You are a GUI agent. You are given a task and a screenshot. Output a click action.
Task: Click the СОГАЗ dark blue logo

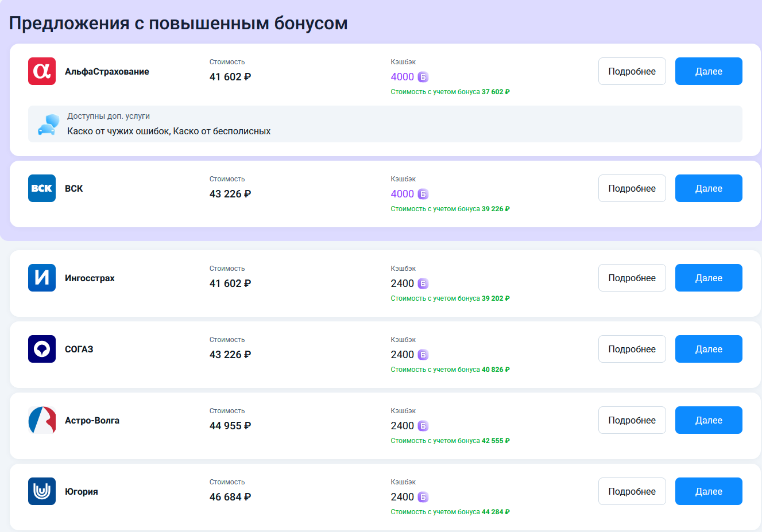click(42, 349)
